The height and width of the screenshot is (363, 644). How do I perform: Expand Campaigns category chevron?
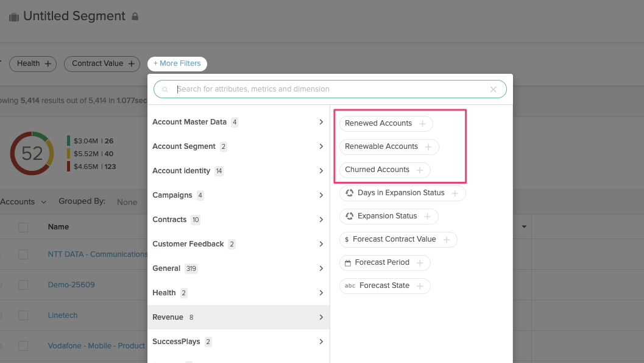tap(321, 195)
